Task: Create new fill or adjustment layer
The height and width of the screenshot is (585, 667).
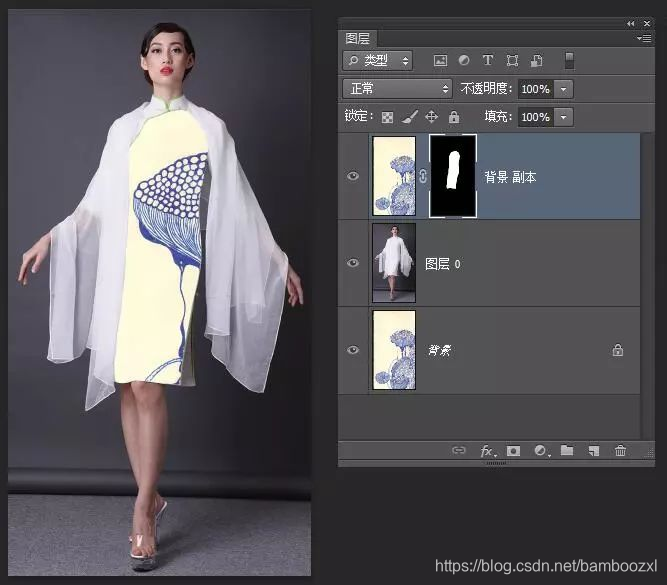Action: [x=540, y=451]
